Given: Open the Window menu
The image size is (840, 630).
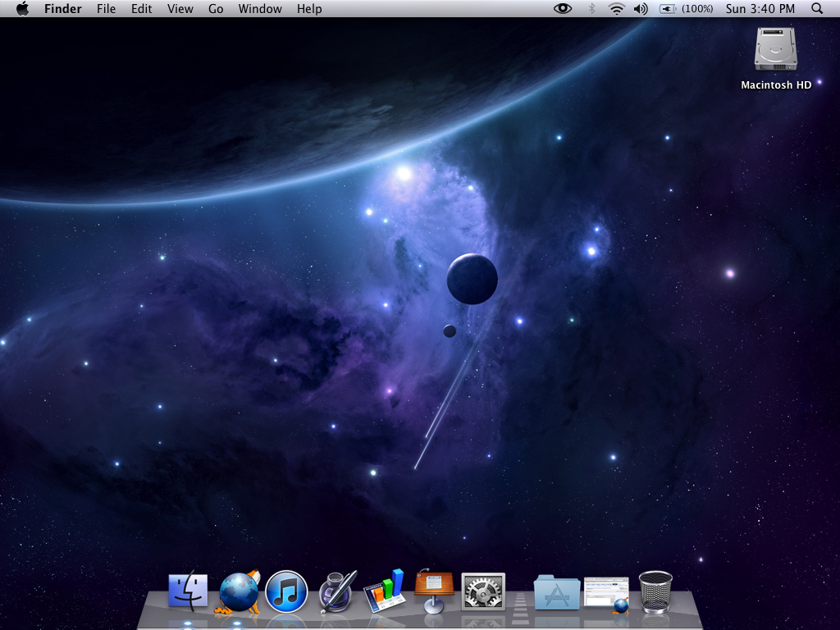Looking at the screenshot, I should 260,8.
